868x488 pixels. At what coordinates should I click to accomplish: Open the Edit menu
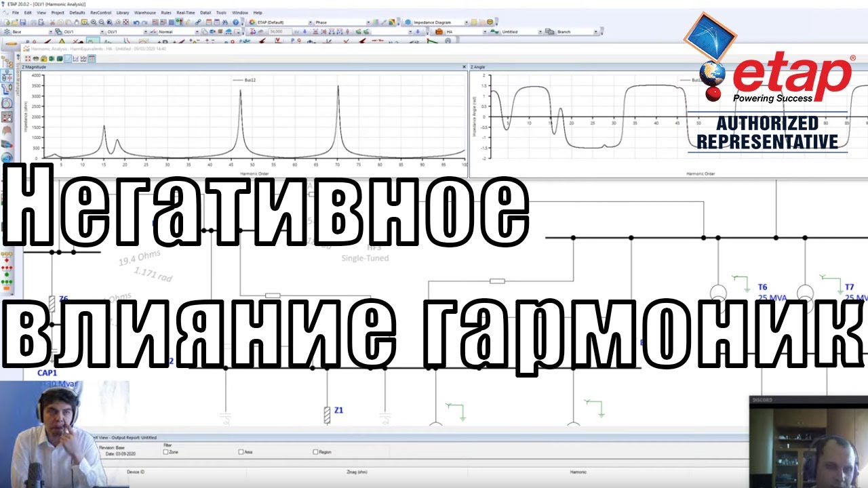[27, 12]
